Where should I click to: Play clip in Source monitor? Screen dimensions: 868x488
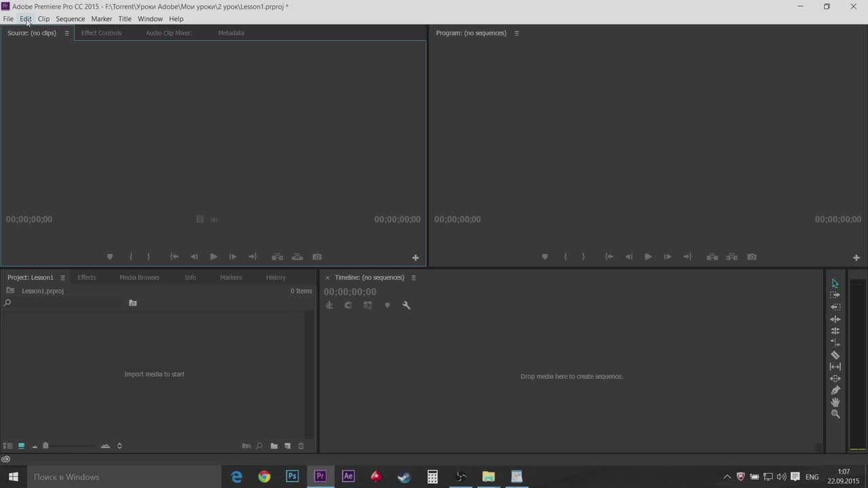[214, 257]
